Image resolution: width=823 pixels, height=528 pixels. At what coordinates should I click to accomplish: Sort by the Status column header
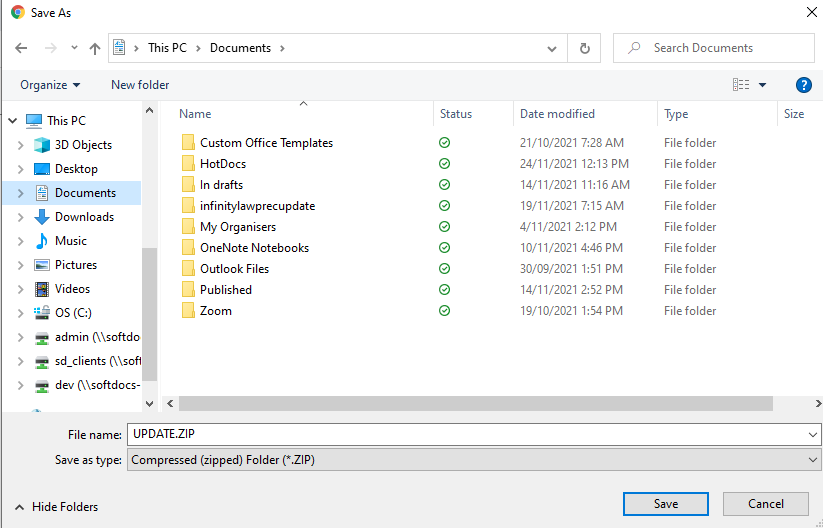[456, 114]
